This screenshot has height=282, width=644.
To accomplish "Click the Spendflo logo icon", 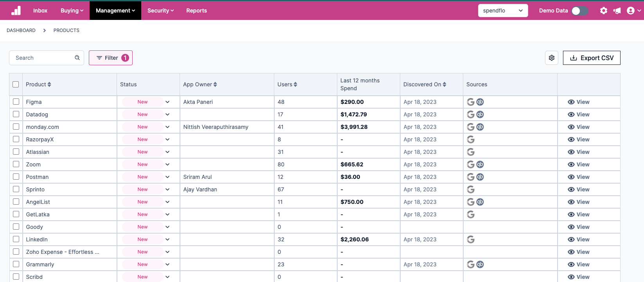I will (x=16, y=11).
